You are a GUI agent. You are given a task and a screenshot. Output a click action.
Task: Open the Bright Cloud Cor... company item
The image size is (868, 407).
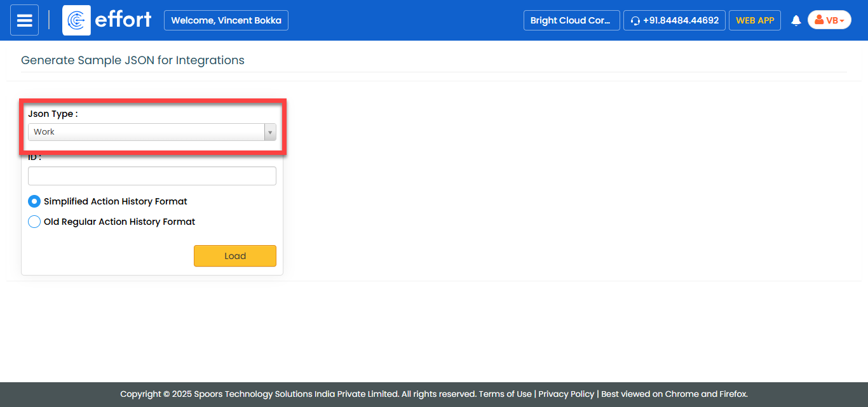click(x=571, y=20)
